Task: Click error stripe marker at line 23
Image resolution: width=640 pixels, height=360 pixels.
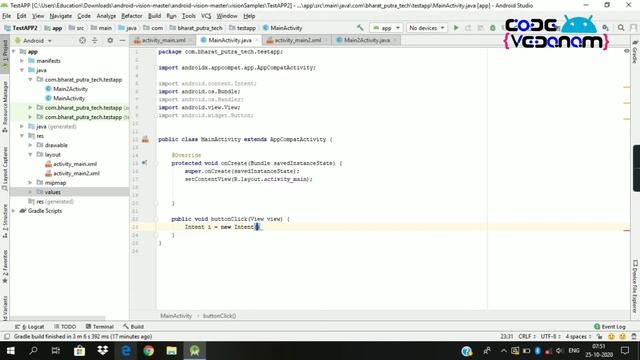Action: 627,230
